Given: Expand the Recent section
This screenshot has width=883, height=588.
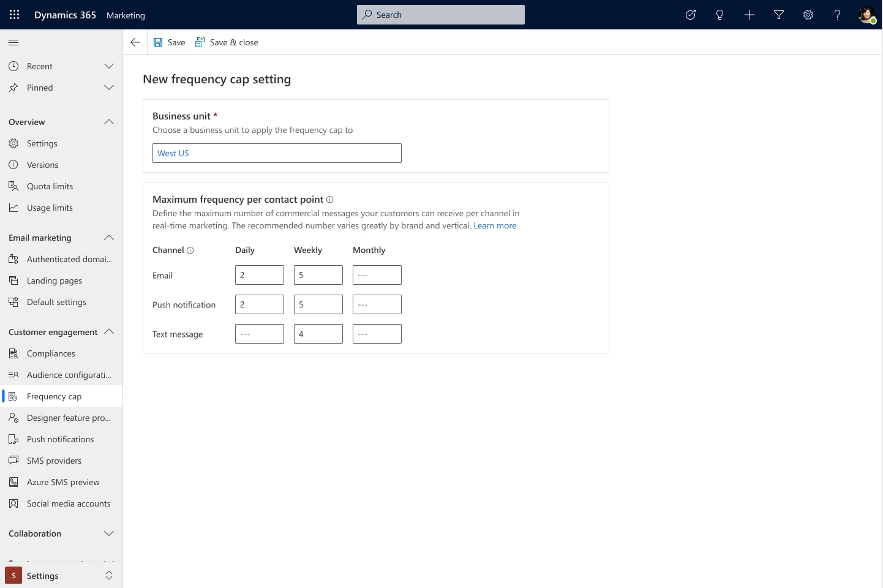Looking at the screenshot, I should tap(109, 66).
